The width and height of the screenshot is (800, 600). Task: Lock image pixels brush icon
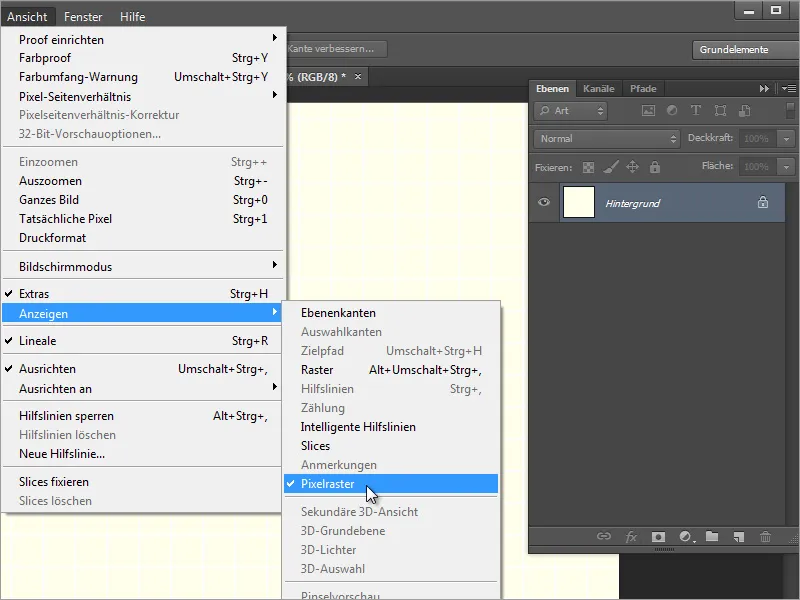[x=611, y=167]
